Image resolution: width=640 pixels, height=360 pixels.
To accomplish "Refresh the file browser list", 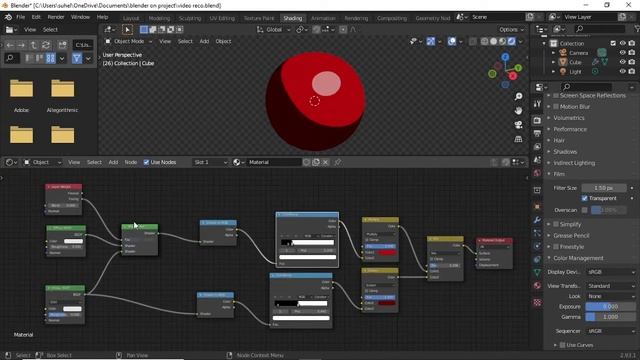I will pos(46,45).
